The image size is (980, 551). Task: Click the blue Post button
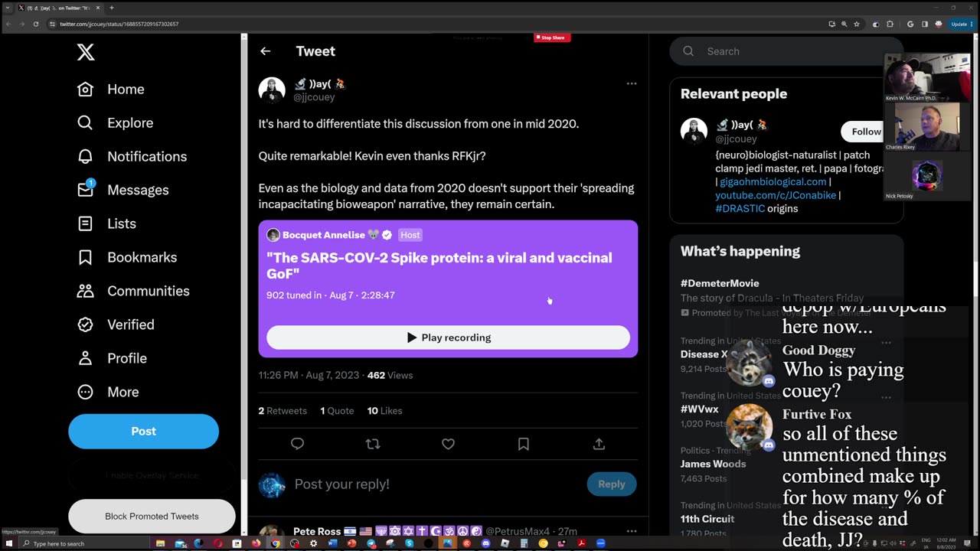(x=143, y=432)
